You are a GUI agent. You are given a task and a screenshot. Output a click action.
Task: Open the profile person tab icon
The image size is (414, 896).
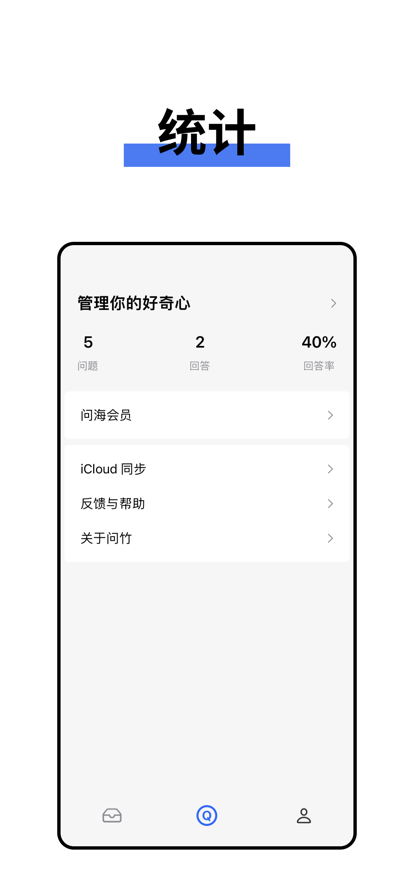304,815
